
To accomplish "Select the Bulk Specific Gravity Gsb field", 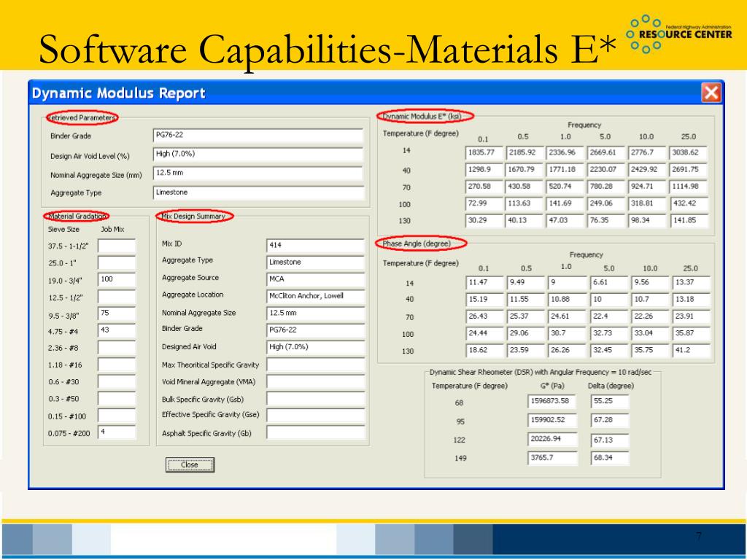I will [315, 399].
